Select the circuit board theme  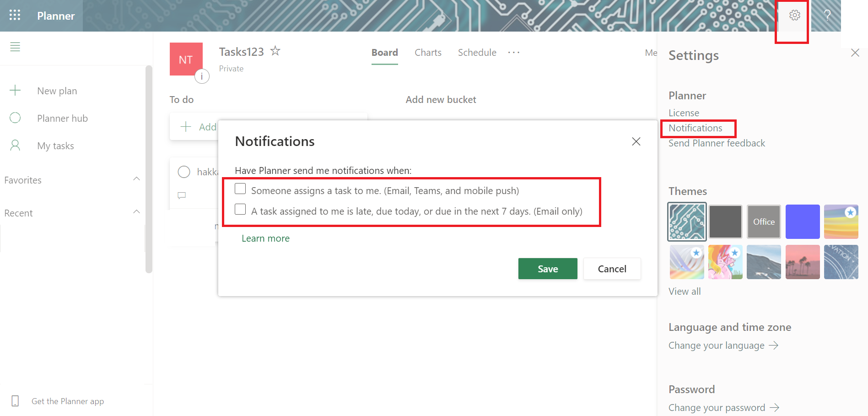click(x=687, y=222)
